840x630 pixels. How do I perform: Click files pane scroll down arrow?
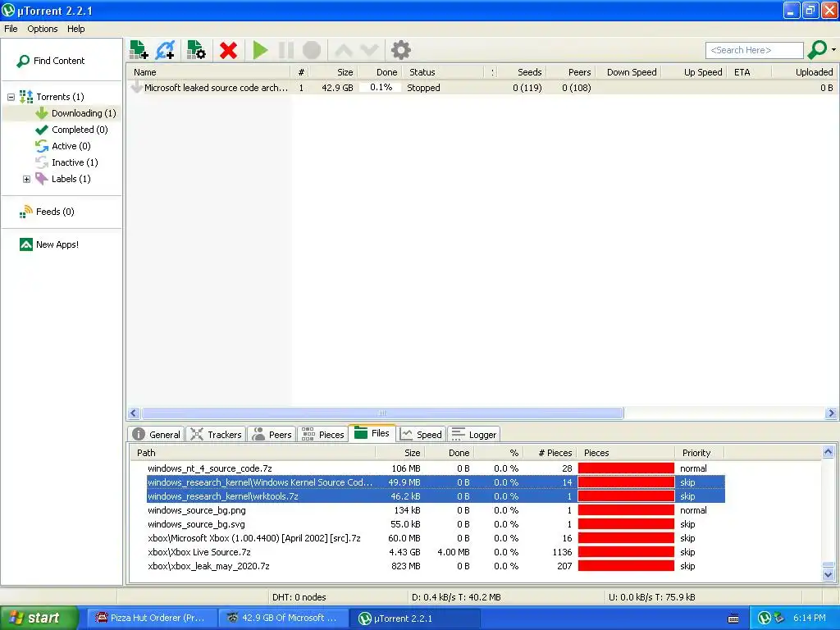click(x=829, y=575)
